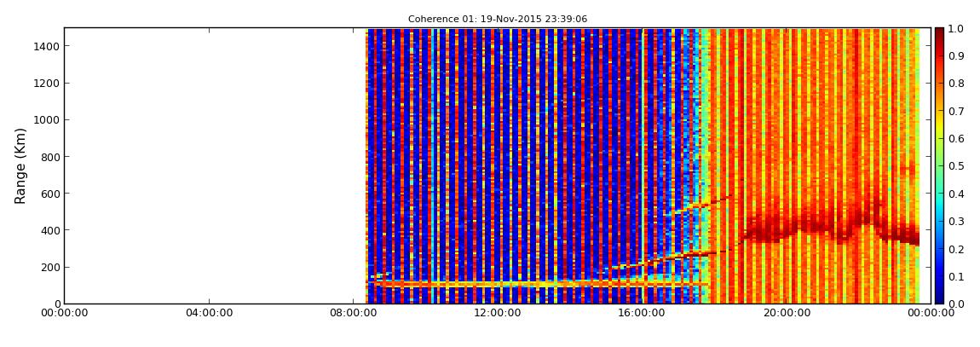Click the x-axis time label 12:00:00

[499, 313]
